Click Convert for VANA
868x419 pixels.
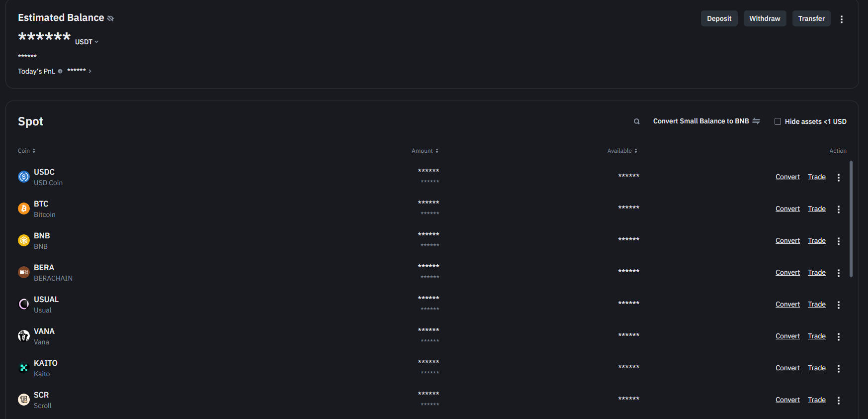[787, 336]
